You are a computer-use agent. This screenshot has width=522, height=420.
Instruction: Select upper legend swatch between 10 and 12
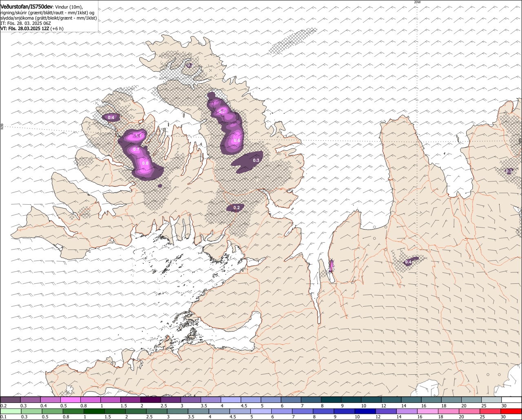click(372, 400)
